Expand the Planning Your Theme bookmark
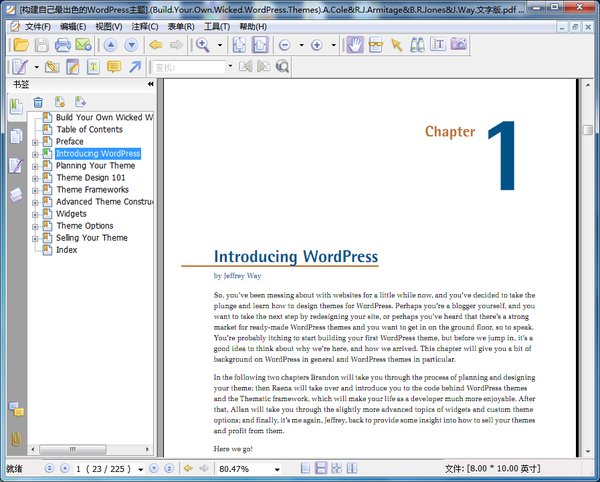This screenshot has height=482, width=600. pos(35,166)
